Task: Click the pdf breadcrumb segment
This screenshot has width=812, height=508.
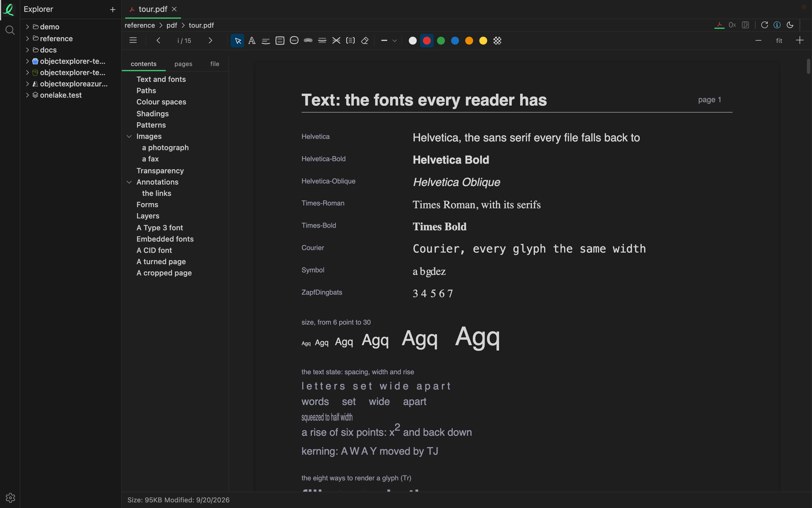Action: pyautogui.click(x=171, y=25)
